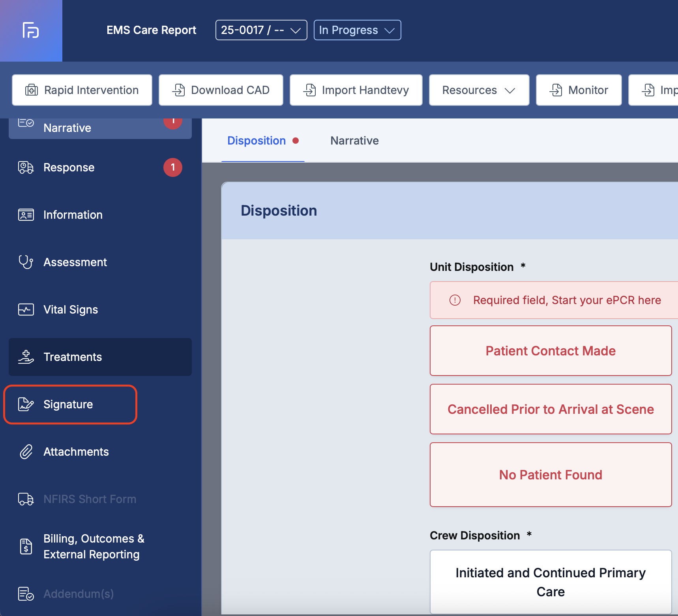Screen dimensions: 678x616
Task: Switch to the Narrative tab
Action: click(x=354, y=141)
